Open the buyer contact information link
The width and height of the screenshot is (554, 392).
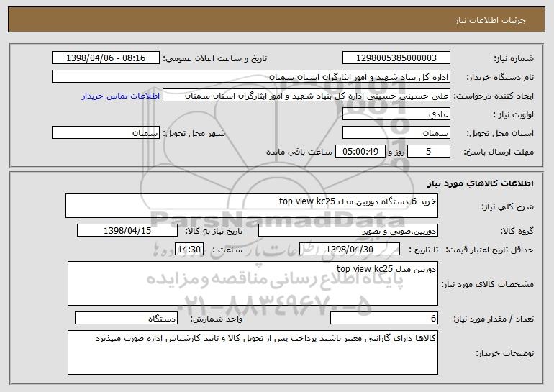[121, 96]
